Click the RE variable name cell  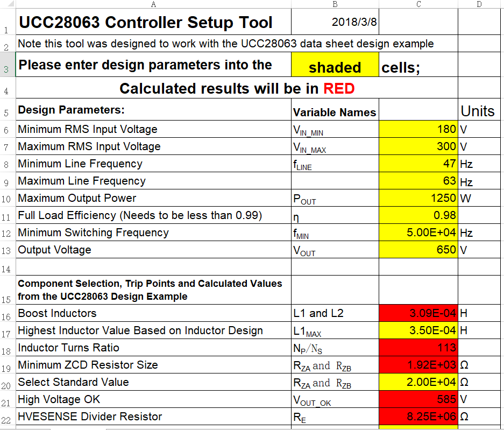pyautogui.click(x=335, y=417)
